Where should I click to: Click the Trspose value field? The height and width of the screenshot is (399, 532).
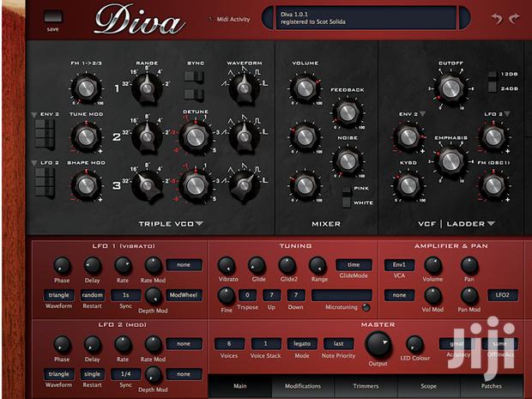point(247,295)
